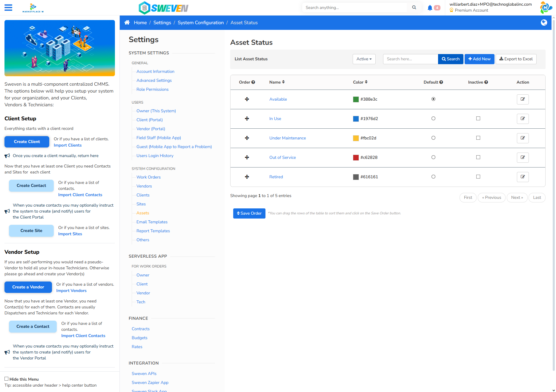This screenshot has height=392, width=556.
Task: Mark In Use as inactive
Action: [x=478, y=119]
